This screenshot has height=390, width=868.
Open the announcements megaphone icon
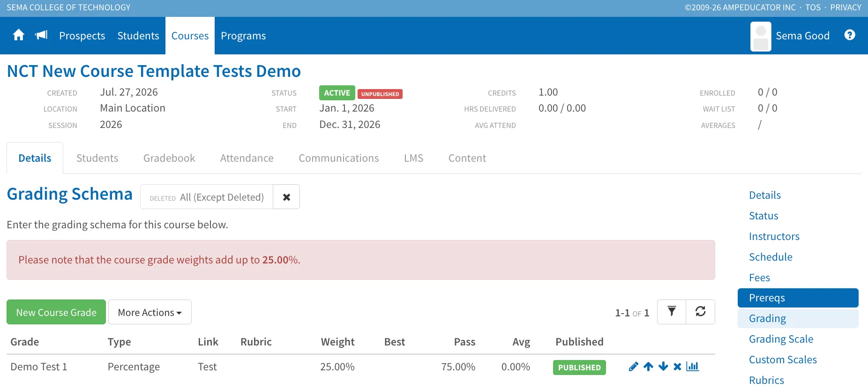pyautogui.click(x=41, y=35)
